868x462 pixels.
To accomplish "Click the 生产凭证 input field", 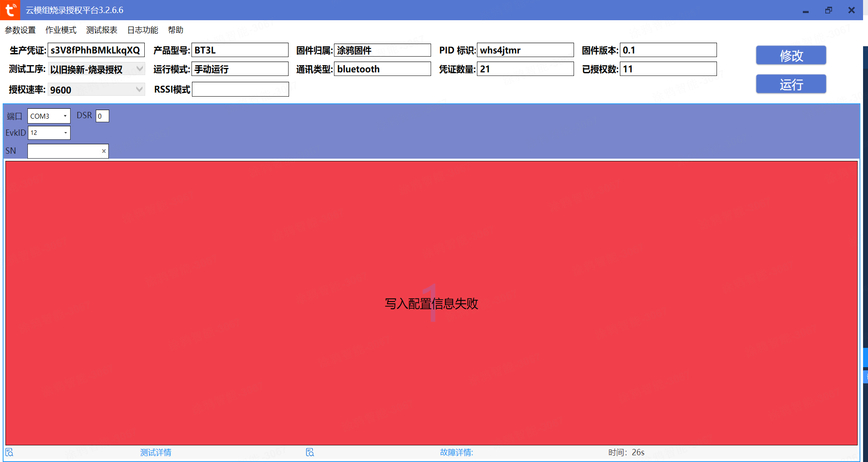I will pos(96,50).
